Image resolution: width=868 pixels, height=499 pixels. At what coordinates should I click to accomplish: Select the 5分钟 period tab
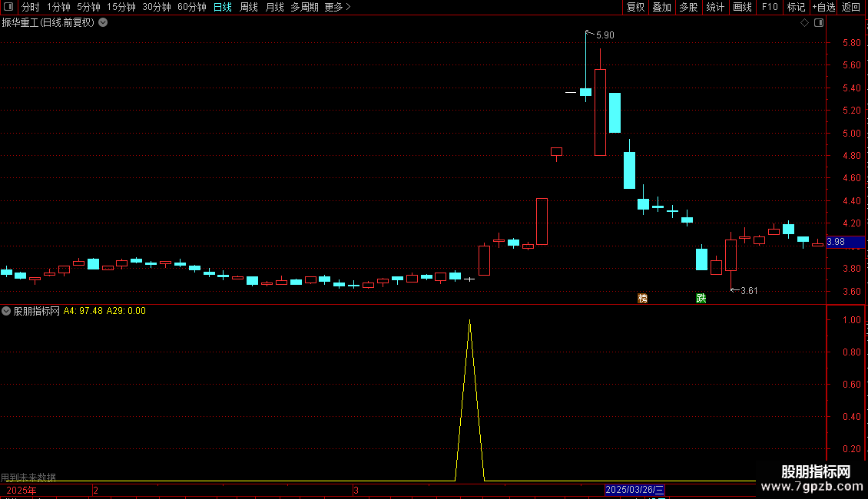[x=88, y=7]
